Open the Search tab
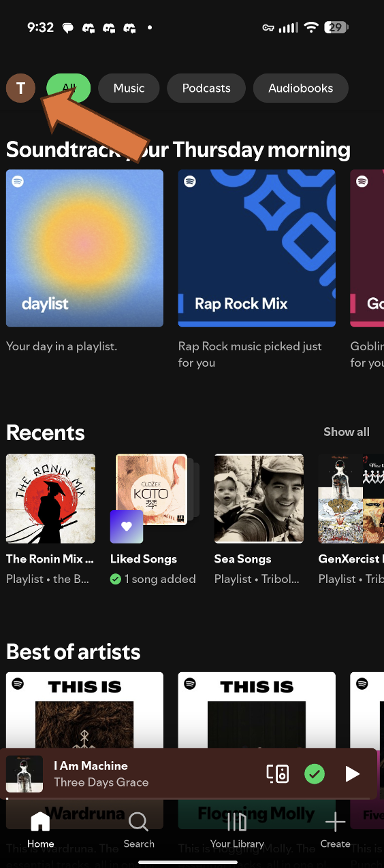 point(139,830)
